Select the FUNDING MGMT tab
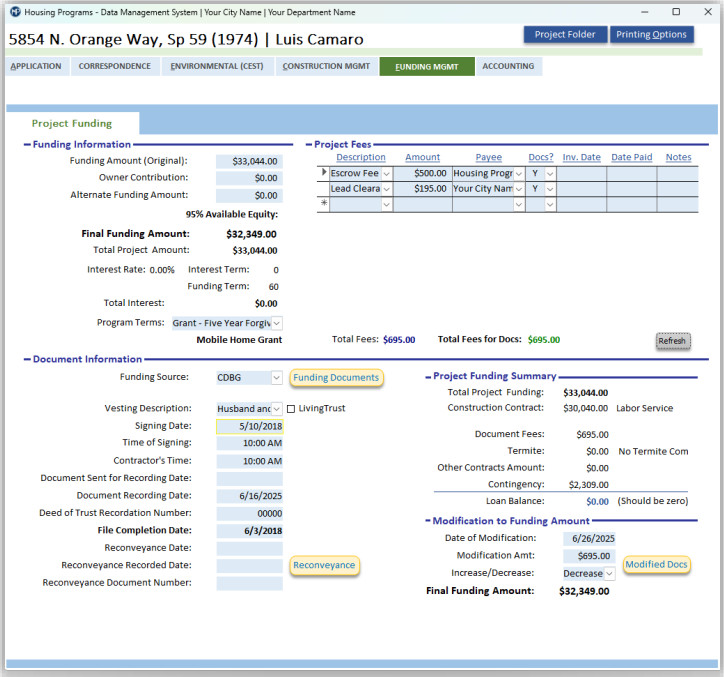The image size is (724, 677). point(427,66)
